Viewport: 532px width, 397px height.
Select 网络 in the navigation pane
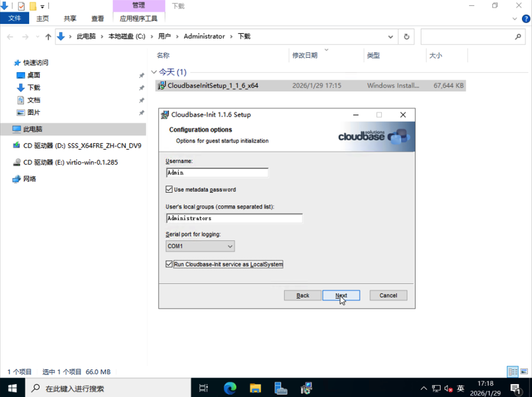29,179
